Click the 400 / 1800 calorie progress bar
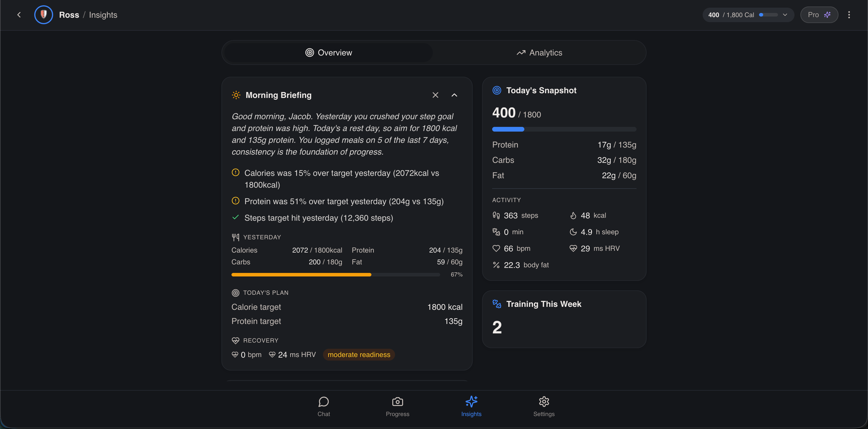 [564, 129]
